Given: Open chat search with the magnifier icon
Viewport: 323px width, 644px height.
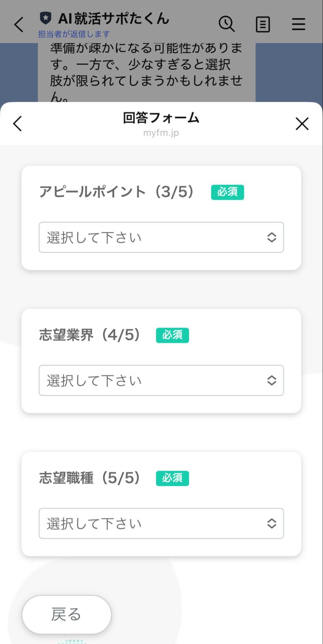Looking at the screenshot, I should [x=226, y=24].
